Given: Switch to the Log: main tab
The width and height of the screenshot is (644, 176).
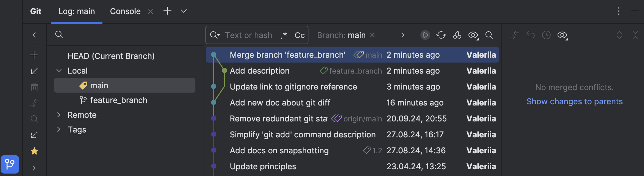Looking at the screenshot, I should pyautogui.click(x=77, y=11).
